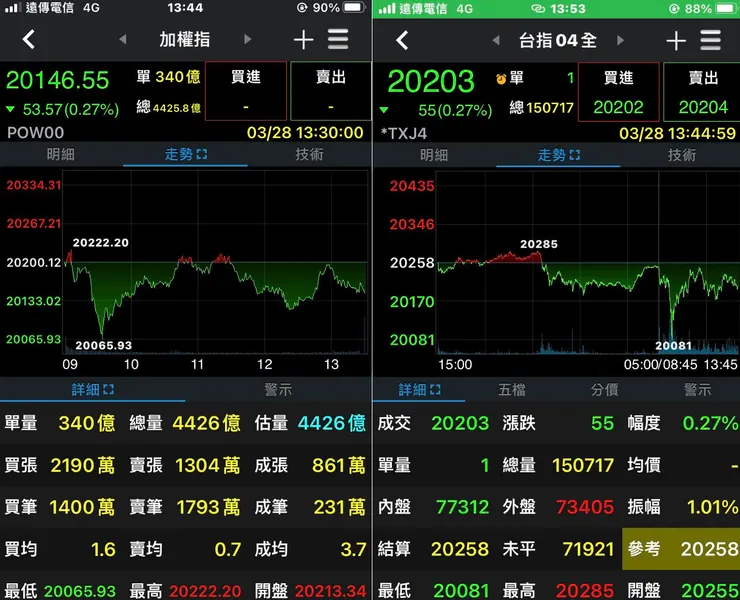Switch to next symbol after 加權指
Screen dimensions: 740x600
[247, 39]
